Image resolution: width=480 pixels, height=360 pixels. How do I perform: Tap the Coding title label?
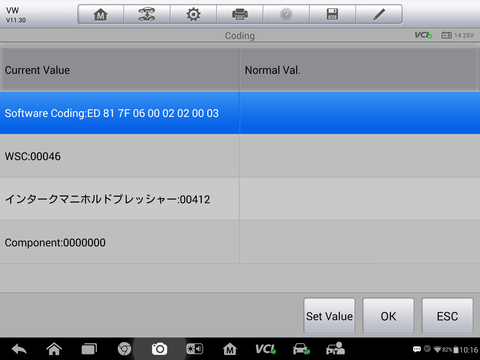click(240, 36)
